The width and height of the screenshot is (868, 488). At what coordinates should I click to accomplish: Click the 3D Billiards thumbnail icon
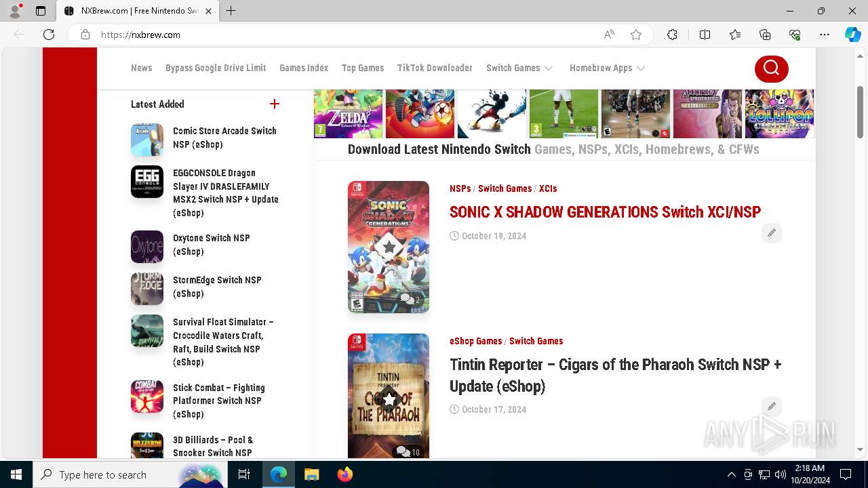click(147, 445)
